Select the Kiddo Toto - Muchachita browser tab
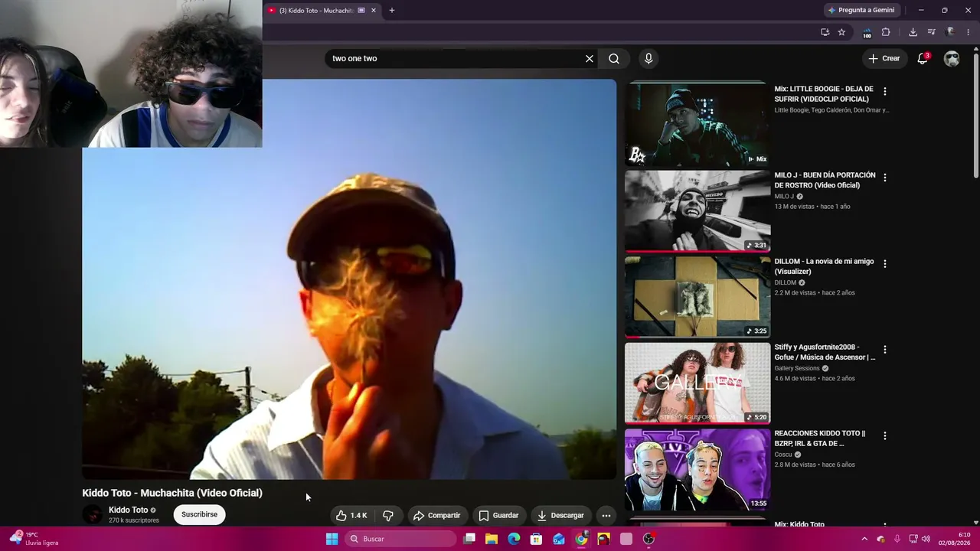 pyautogui.click(x=322, y=11)
